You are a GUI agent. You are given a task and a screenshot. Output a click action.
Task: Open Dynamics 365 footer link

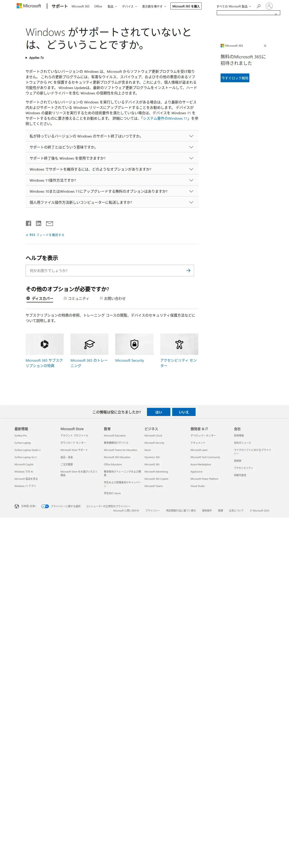point(152,457)
